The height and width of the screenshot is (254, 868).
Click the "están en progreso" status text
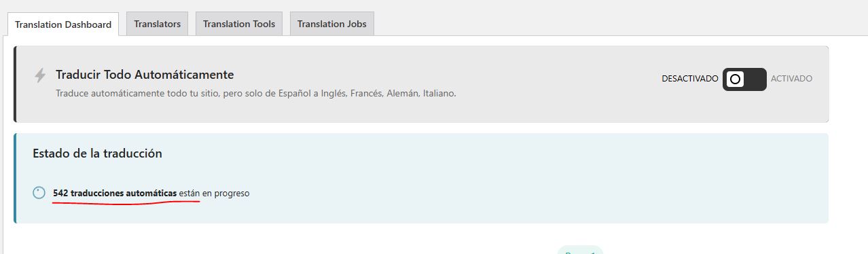click(x=214, y=193)
